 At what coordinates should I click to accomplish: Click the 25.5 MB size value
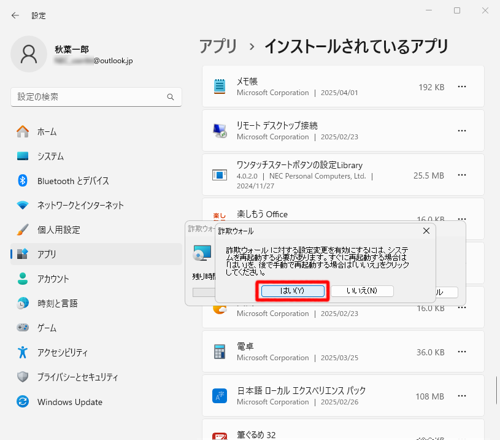tap(429, 176)
